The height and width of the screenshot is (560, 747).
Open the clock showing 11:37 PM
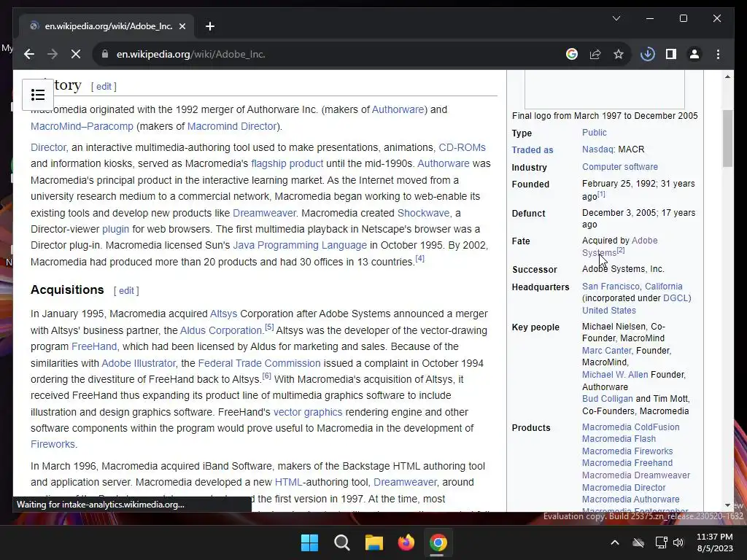click(715, 542)
